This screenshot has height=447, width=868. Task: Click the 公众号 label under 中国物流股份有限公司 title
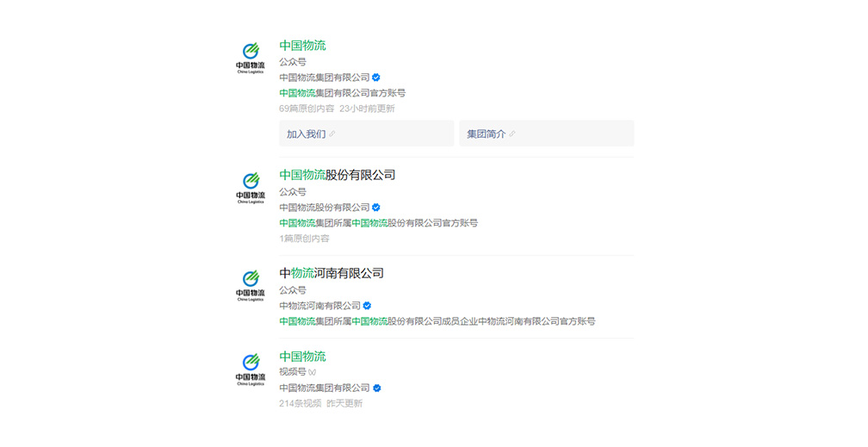click(292, 192)
